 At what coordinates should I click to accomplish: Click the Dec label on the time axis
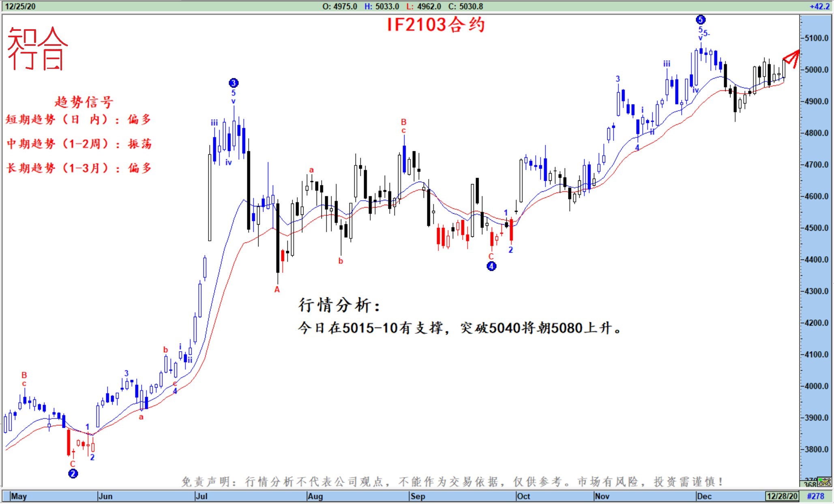tap(704, 496)
